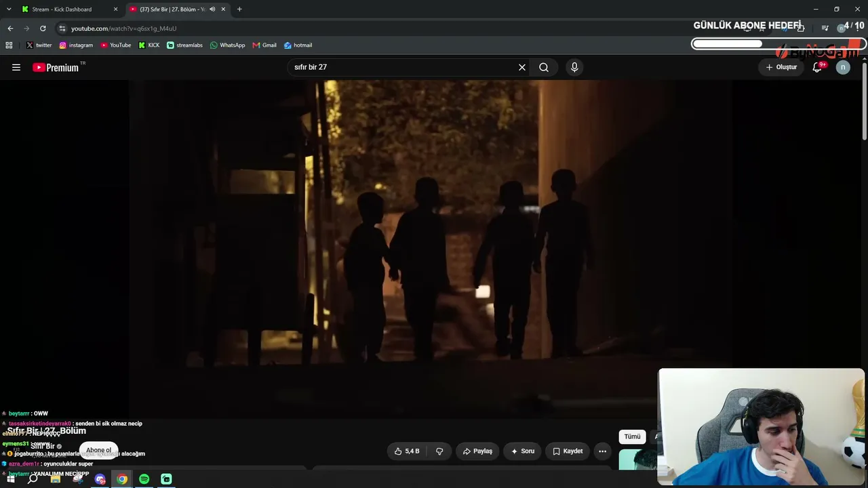Screen dimensions: 868x488
Task: Open the KICK bookmark
Action: point(149,45)
